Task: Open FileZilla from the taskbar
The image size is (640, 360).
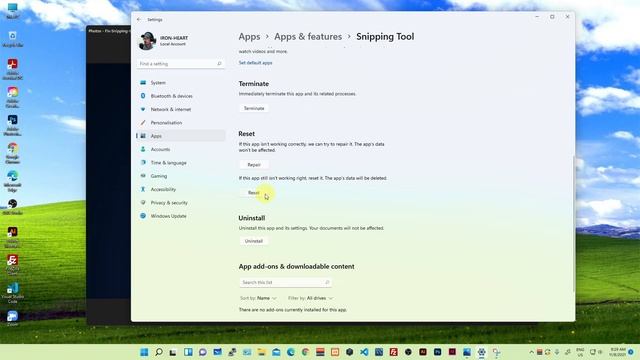Action: tap(393, 352)
